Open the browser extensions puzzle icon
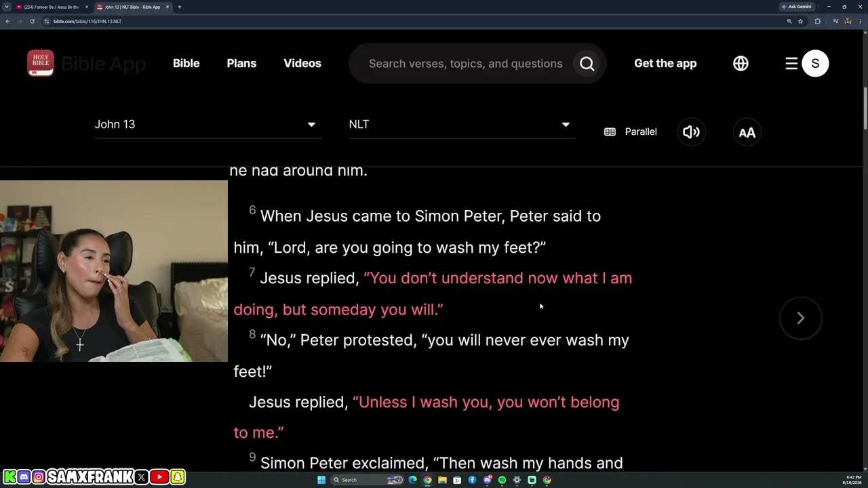The height and width of the screenshot is (488, 868). 818,21
